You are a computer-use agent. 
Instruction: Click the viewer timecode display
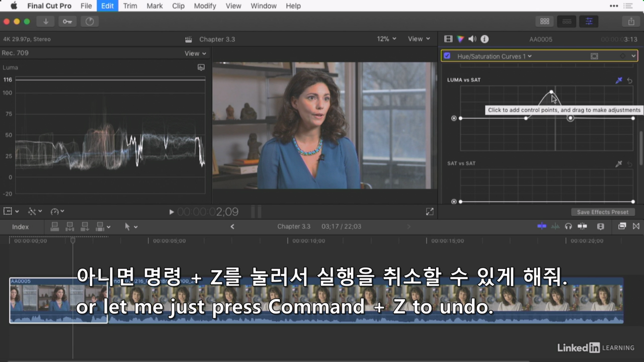tap(208, 212)
